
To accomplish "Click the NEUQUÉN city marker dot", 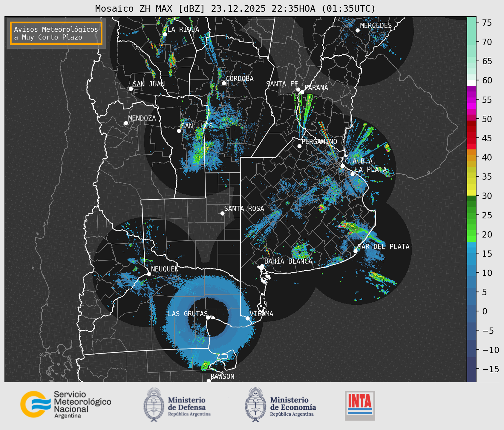I will [x=149, y=274].
